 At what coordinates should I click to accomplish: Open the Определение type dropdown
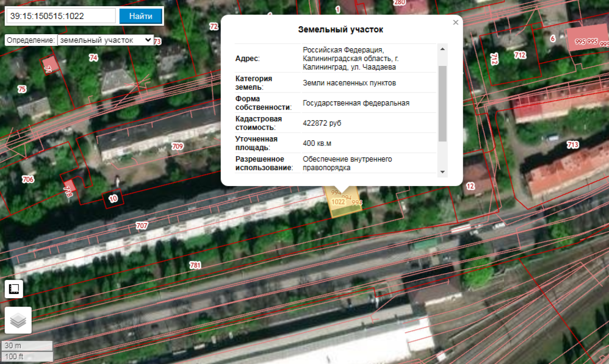point(104,40)
